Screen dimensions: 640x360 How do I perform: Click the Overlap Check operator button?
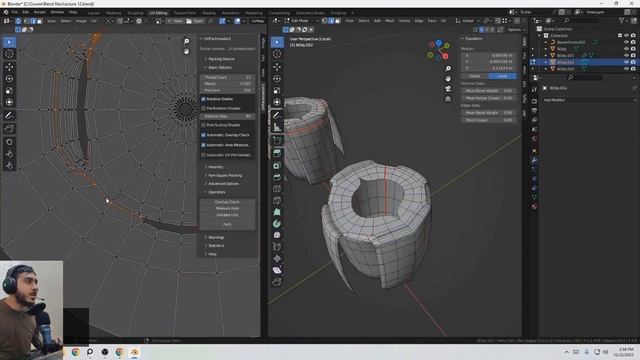click(227, 202)
